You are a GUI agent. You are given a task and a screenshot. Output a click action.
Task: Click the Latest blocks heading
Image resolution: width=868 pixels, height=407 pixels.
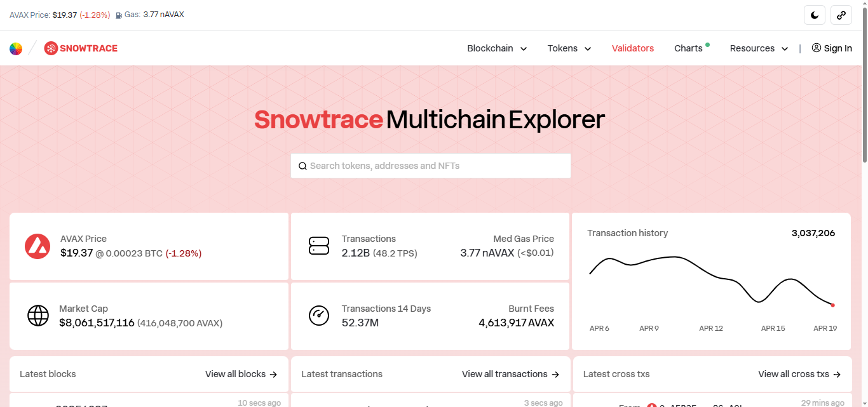coord(48,374)
